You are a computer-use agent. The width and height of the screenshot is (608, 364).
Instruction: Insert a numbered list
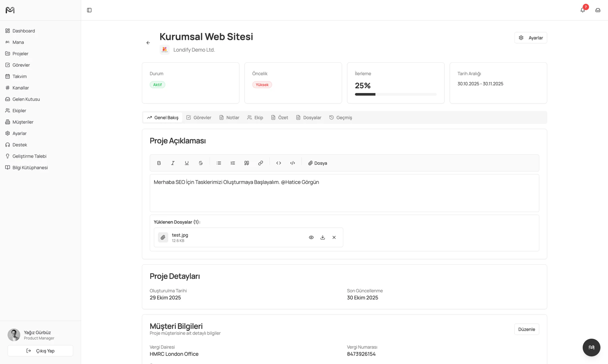(x=233, y=163)
